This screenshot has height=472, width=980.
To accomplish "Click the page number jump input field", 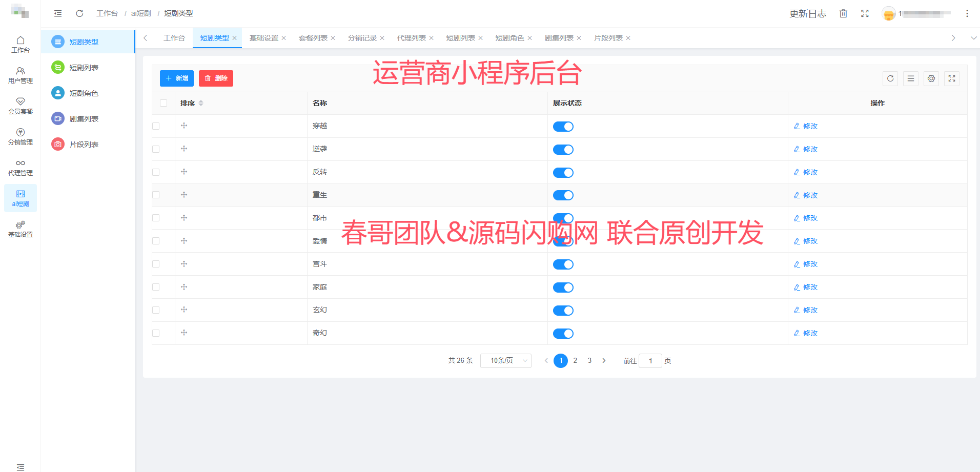I will [x=650, y=361].
